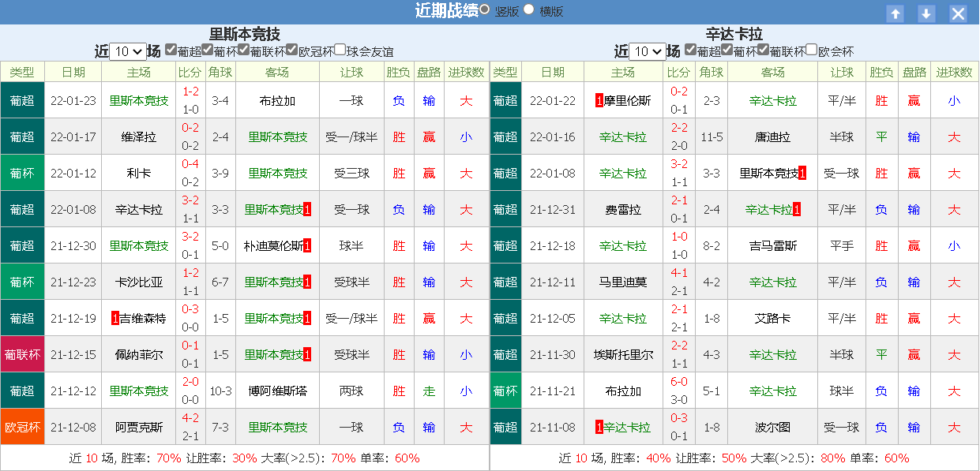The image size is (980, 471).
Task: Click corner count 11-5
Action: [x=712, y=137]
